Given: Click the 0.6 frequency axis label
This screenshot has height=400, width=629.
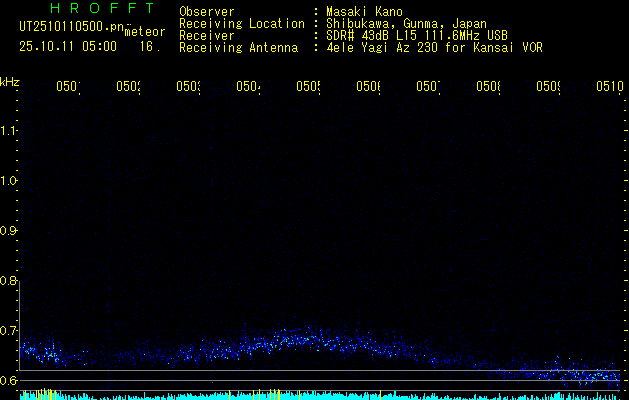Looking at the screenshot, I should (9, 381).
